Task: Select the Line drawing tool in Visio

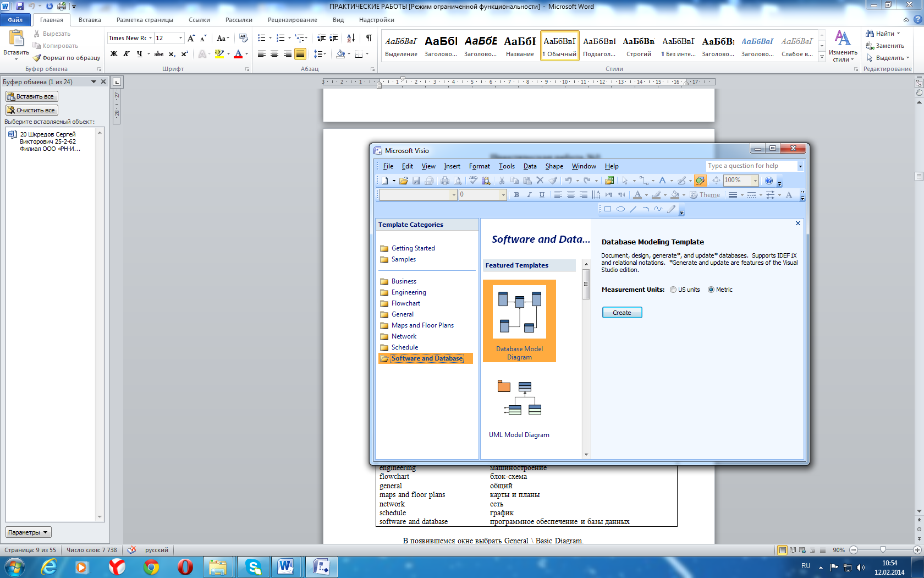Action: point(633,209)
